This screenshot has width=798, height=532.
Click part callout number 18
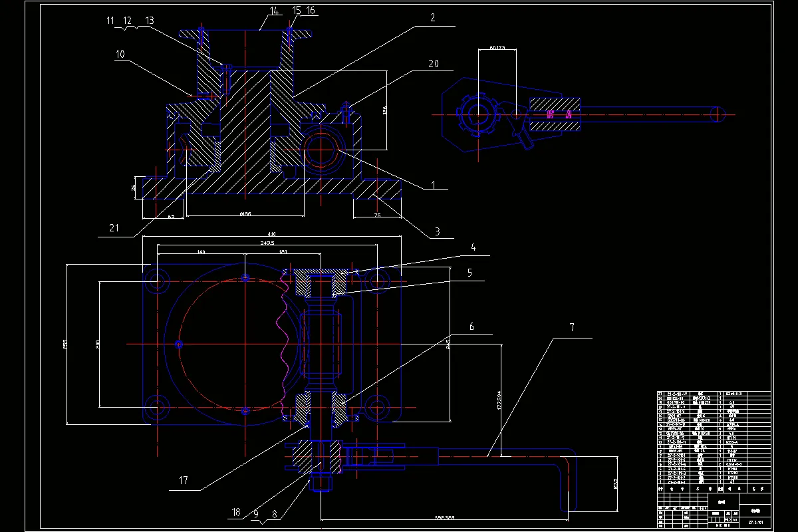click(x=236, y=512)
